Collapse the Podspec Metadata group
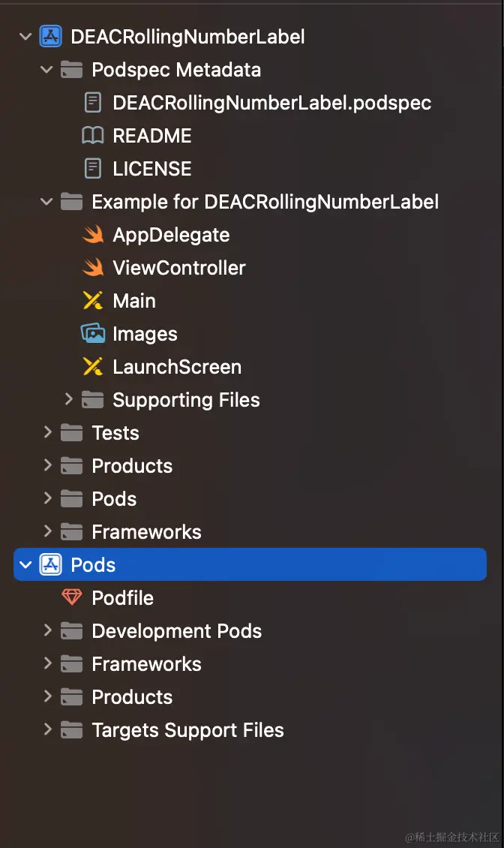The width and height of the screenshot is (504, 848). click(x=47, y=70)
